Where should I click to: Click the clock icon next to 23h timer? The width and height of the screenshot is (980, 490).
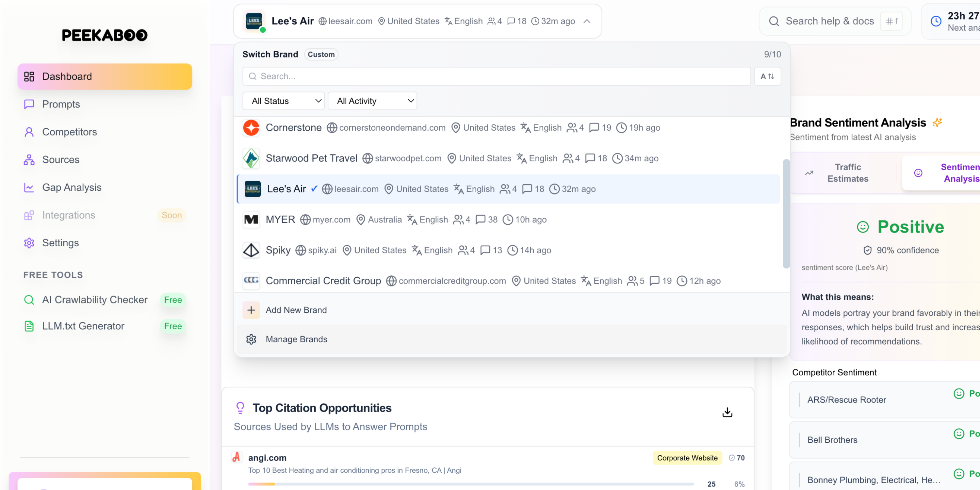[936, 21]
